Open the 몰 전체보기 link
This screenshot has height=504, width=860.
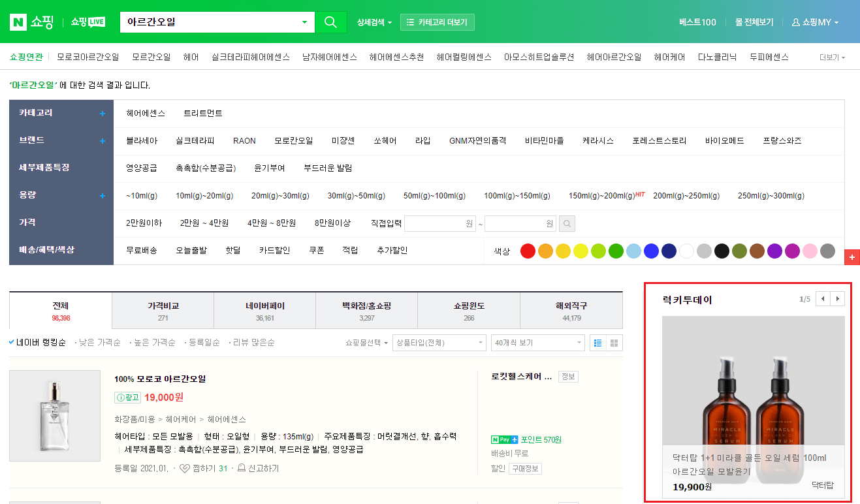[x=754, y=22]
